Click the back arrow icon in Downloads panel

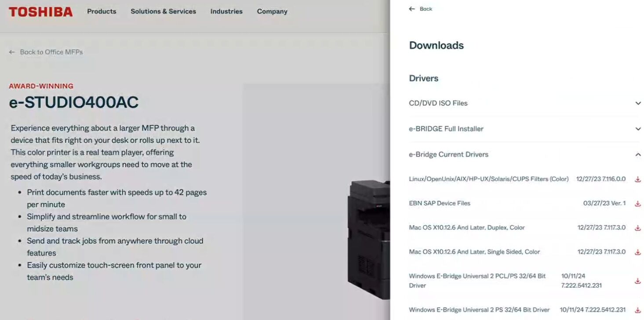pyautogui.click(x=412, y=9)
